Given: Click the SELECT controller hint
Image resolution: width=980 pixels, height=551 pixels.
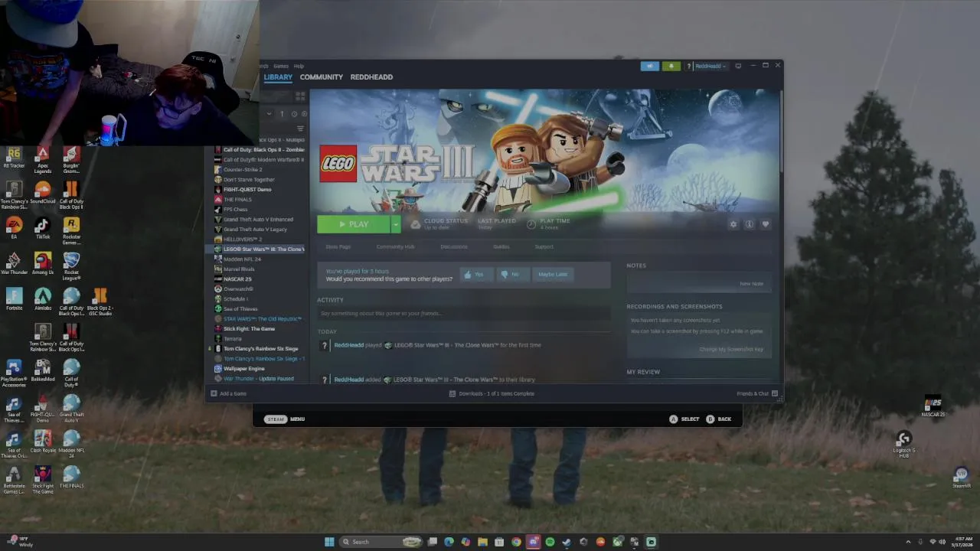Looking at the screenshot, I should tap(684, 419).
